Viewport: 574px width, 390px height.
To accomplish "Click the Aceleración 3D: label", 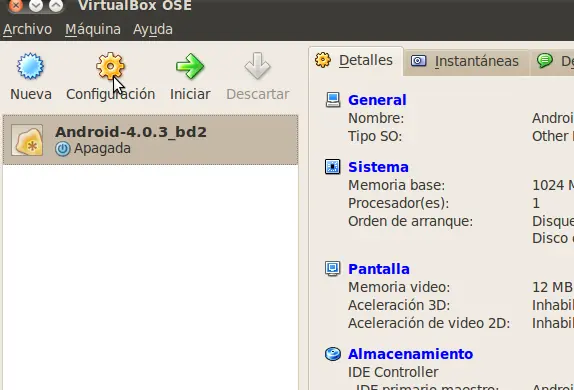I will (399, 305).
